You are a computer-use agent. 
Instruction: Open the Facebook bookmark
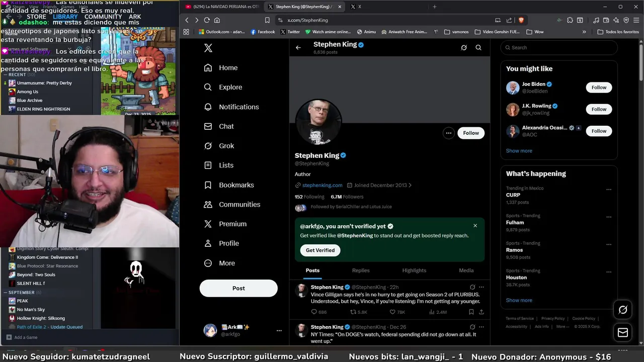tap(263, 32)
